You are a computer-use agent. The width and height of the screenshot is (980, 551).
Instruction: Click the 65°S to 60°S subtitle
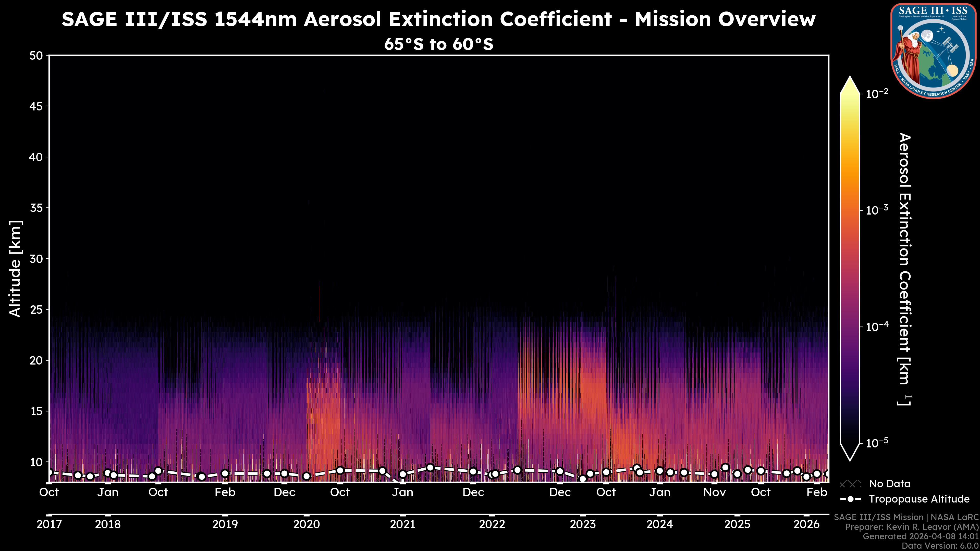(x=438, y=44)
